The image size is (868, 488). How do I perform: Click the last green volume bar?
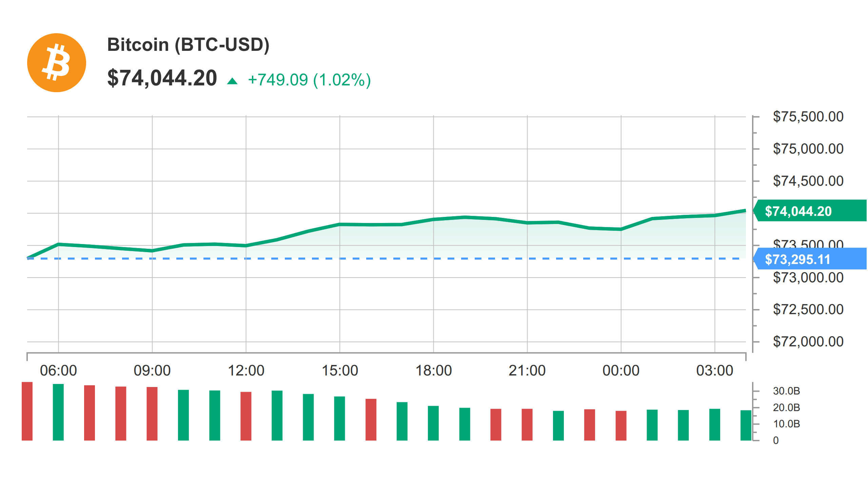point(746,425)
